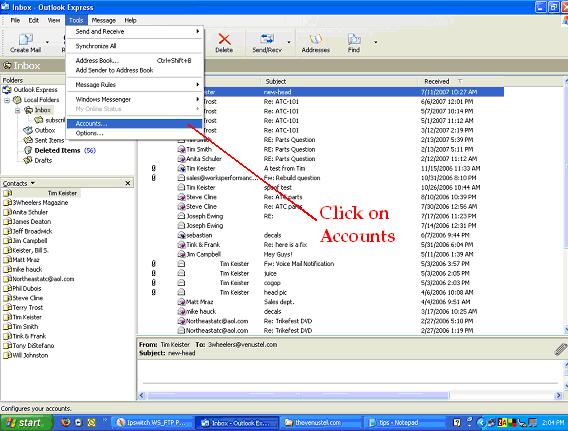Select Synchronize All menu entry
Image resolution: width=568 pixels, height=431 pixels.
(x=134, y=46)
